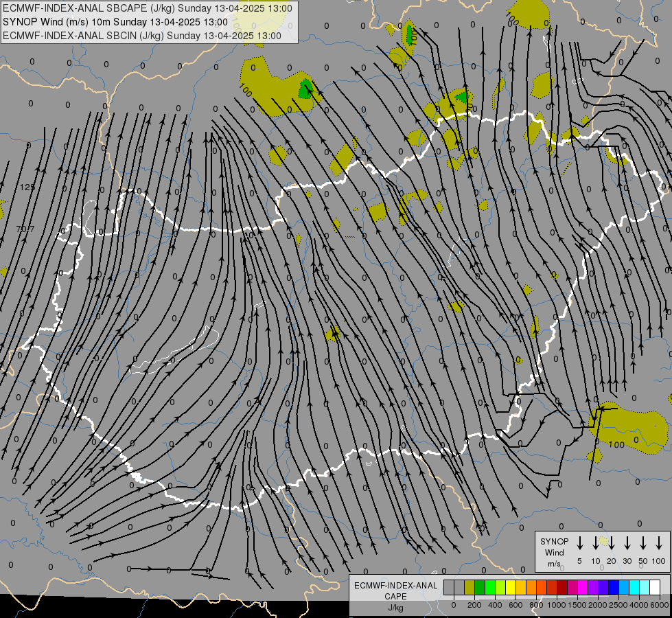Pick the pure yellow legend swatch

[x=511, y=587]
